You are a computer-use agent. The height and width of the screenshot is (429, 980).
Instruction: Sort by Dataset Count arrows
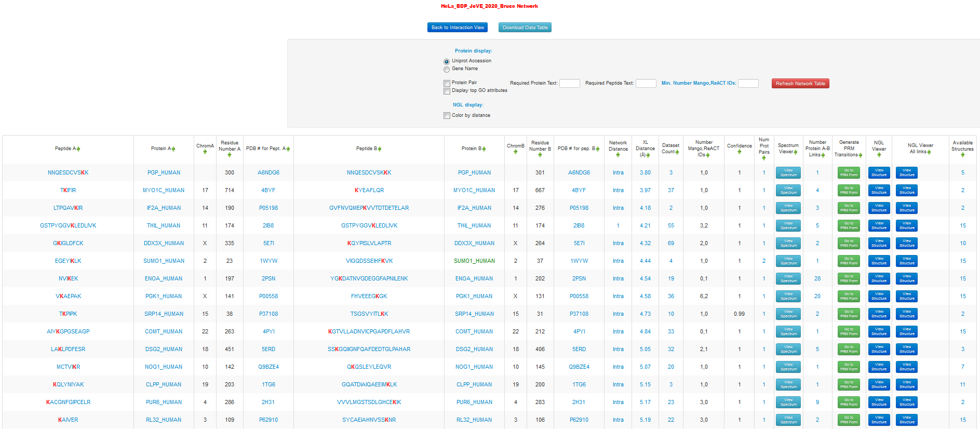pyautogui.click(x=677, y=152)
